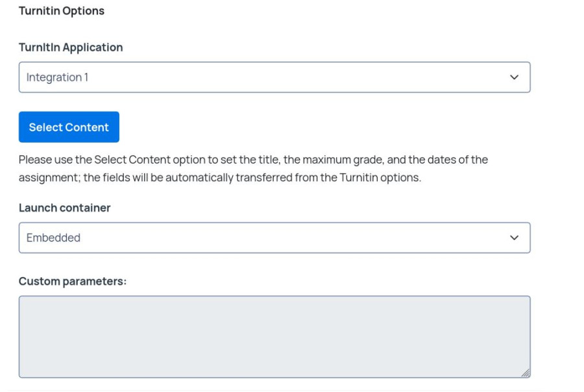The width and height of the screenshot is (584, 392).
Task: Click the chevron on Launch container dropdown
Action: point(514,238)
